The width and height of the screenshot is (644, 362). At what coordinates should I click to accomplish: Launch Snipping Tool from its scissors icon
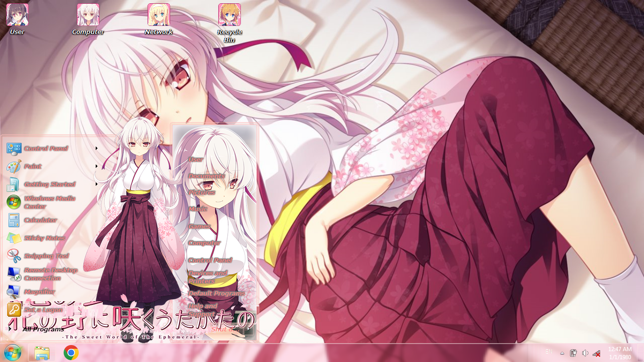click(x=14, y=256)
